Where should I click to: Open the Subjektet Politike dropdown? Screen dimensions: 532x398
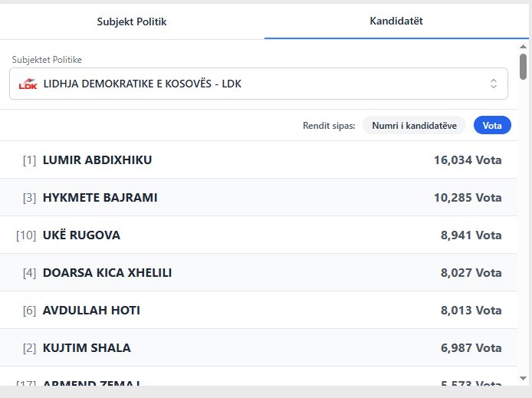(x=258, y=84)
